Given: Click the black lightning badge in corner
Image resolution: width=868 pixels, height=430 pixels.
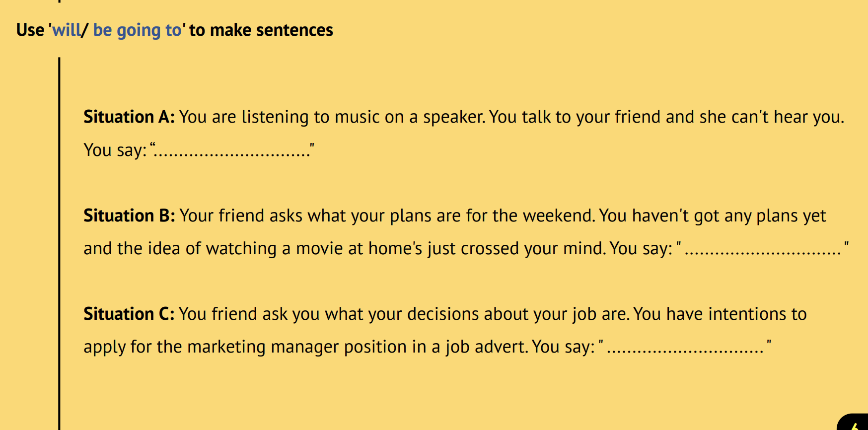Looking at the screenshot, I should 855,423.
